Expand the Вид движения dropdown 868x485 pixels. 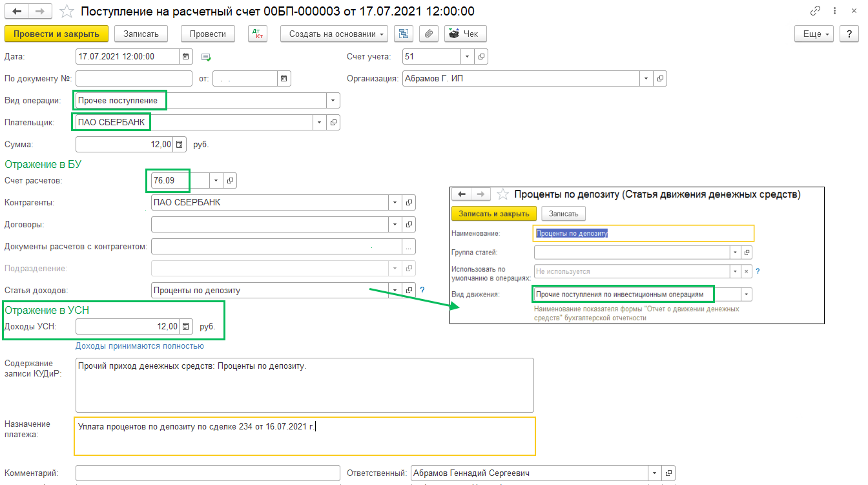click(747, 294)
